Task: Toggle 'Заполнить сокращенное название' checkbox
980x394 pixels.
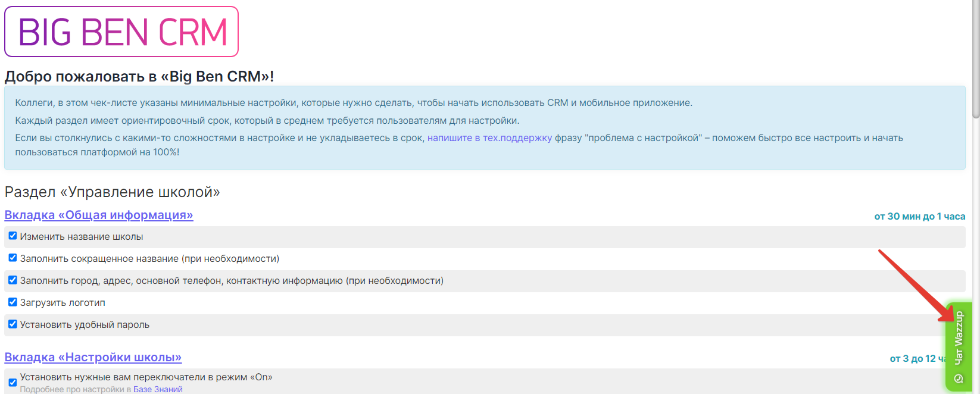Action: pos(13,258)
